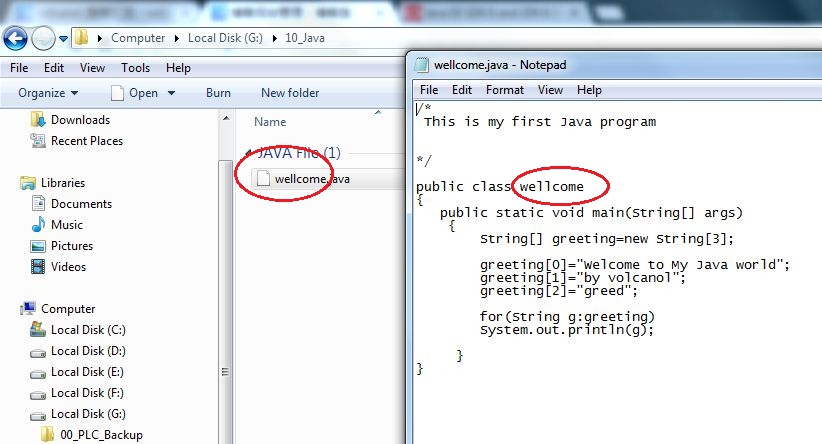Select wellcome.java file in list
The image size is (822, 444).
coord(312,179)
